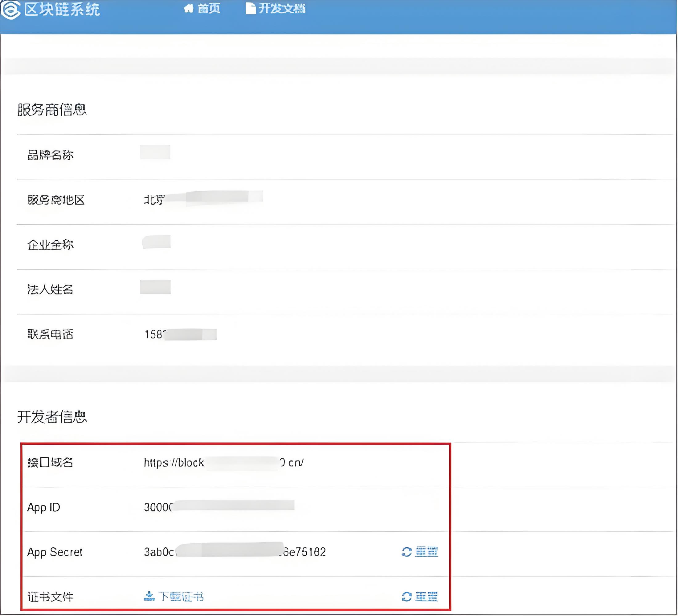
Task: Click the 证书文件 label
Action: pos(51,597)
